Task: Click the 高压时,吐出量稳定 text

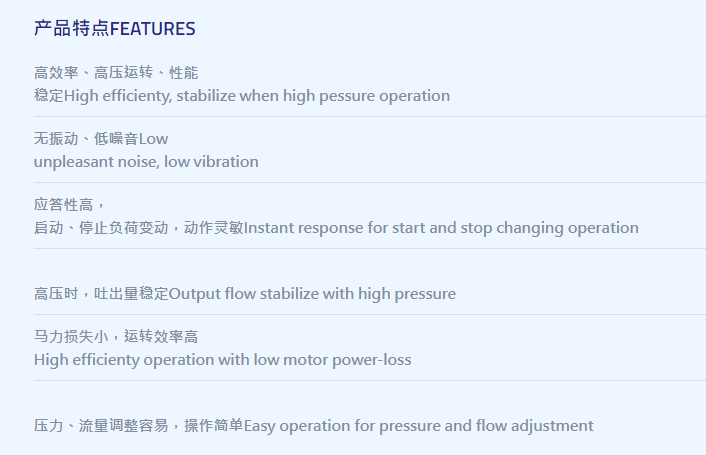Action: click(101, 294)
